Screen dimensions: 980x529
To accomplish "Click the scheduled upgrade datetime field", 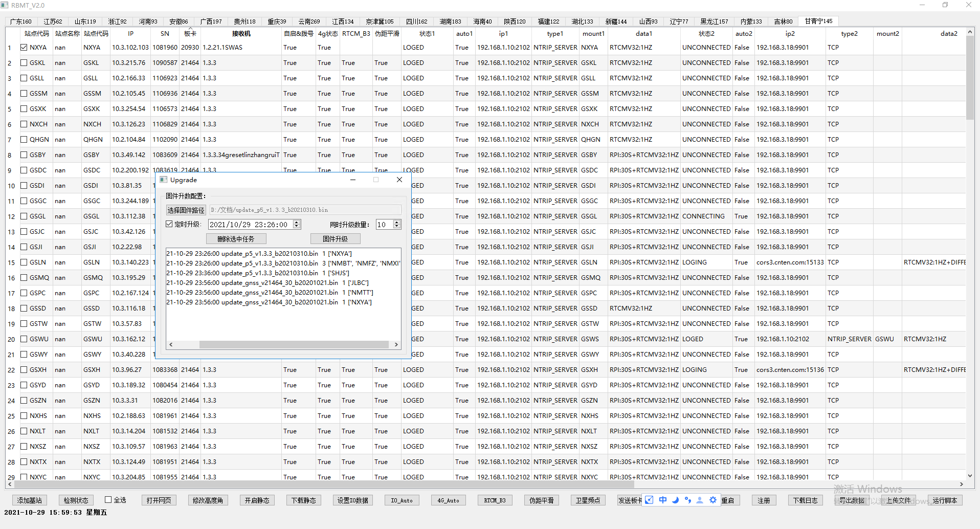I will [x=251, y=224].
